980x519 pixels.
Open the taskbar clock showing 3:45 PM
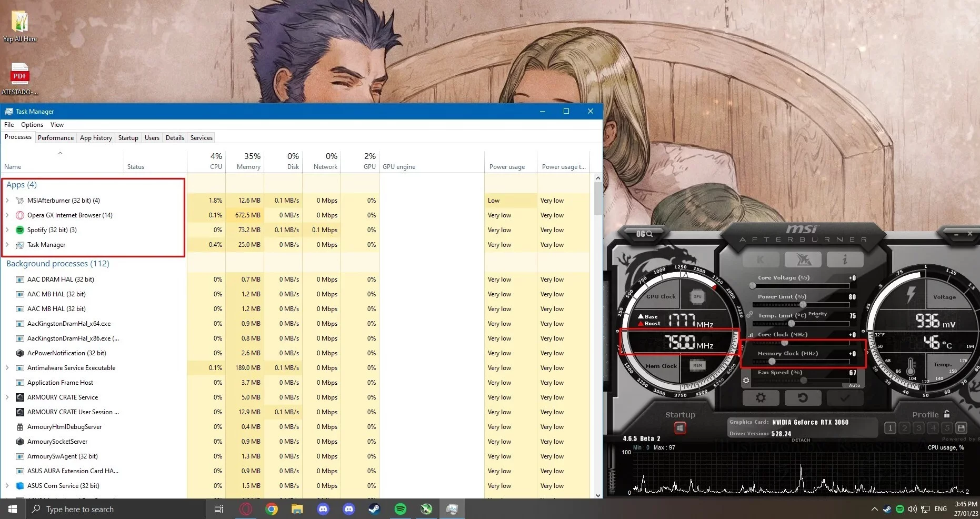(x=966, y=509)
